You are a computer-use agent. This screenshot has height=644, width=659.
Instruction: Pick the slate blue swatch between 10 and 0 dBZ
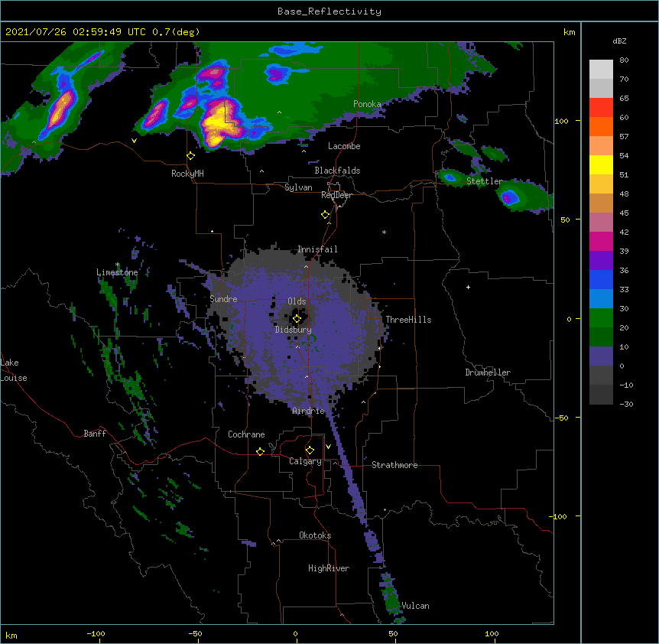tap(601, 356)
